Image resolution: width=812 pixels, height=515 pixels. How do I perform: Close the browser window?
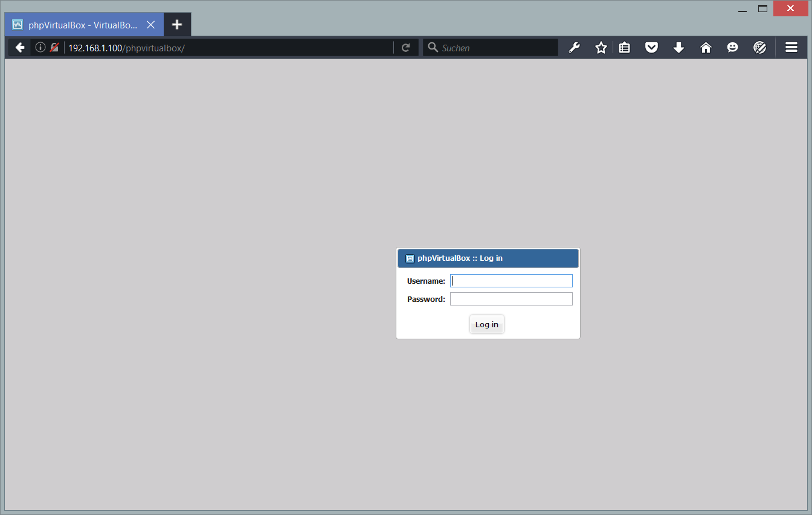(790, 8)
